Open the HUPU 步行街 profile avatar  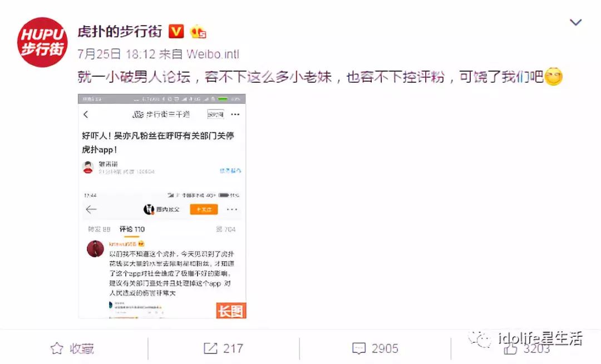[42, 42]
